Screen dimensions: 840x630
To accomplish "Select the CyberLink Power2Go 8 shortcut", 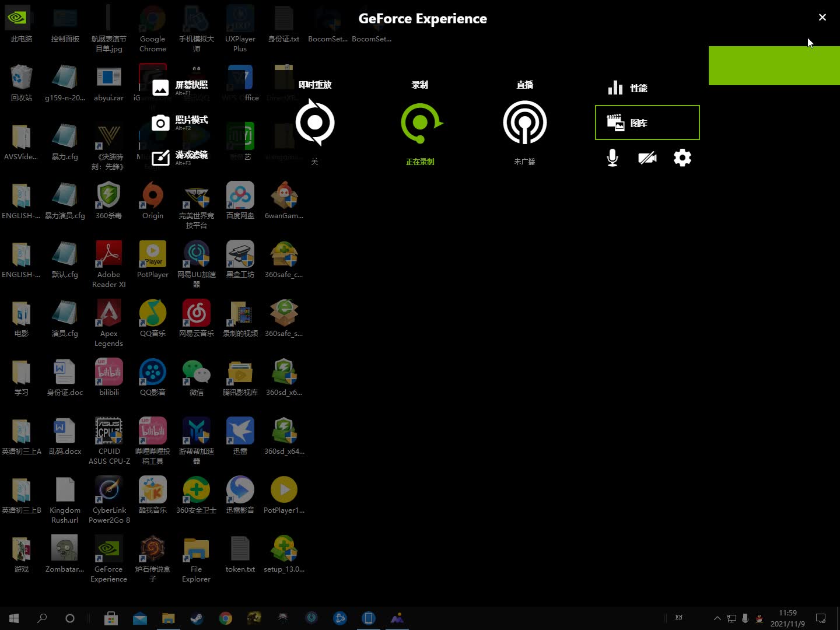I will pos(109,500).
